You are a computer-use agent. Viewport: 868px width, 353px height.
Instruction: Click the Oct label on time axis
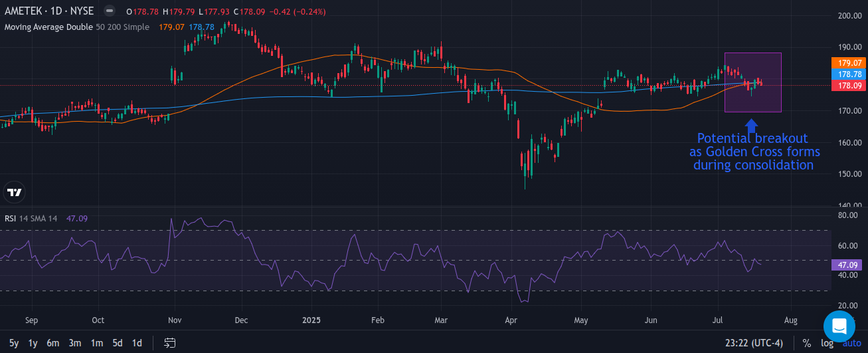[x=98, y=320]
